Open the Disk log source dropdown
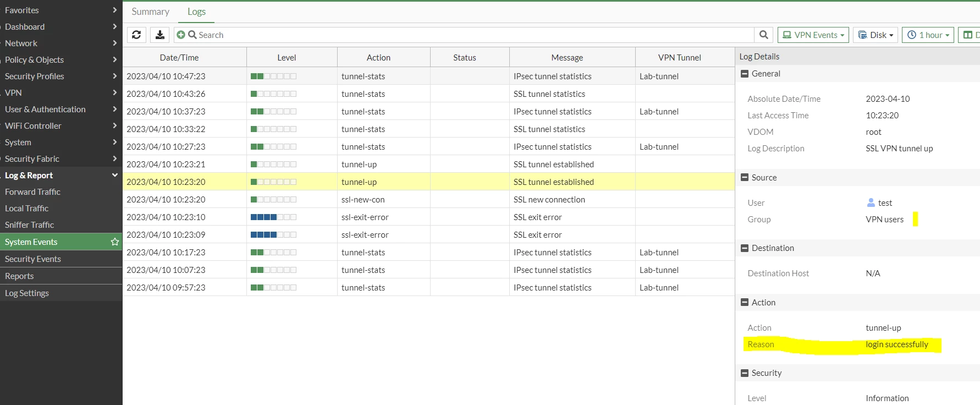 click(x=876, y=35)
